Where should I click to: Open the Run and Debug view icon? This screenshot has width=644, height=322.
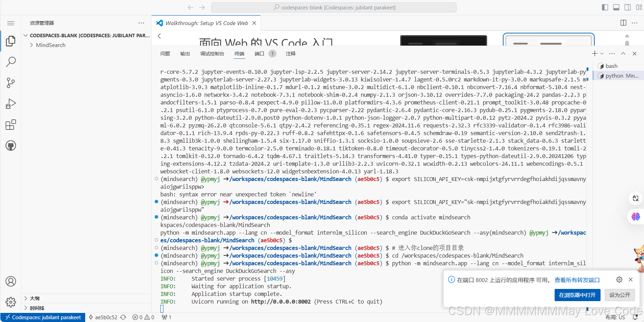pyautogui.click(x=10, y=103)
